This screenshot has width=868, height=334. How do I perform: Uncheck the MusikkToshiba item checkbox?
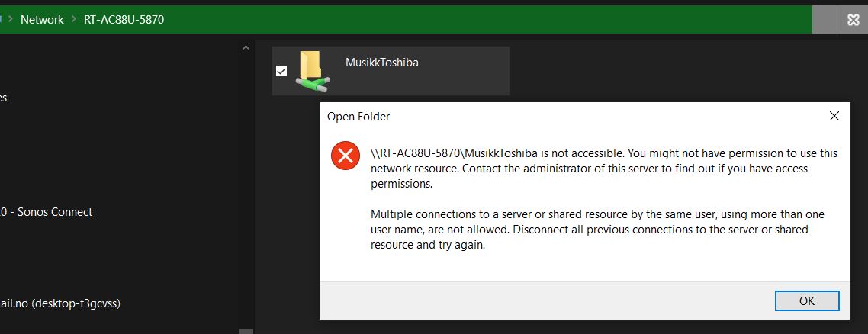[281, 71]
